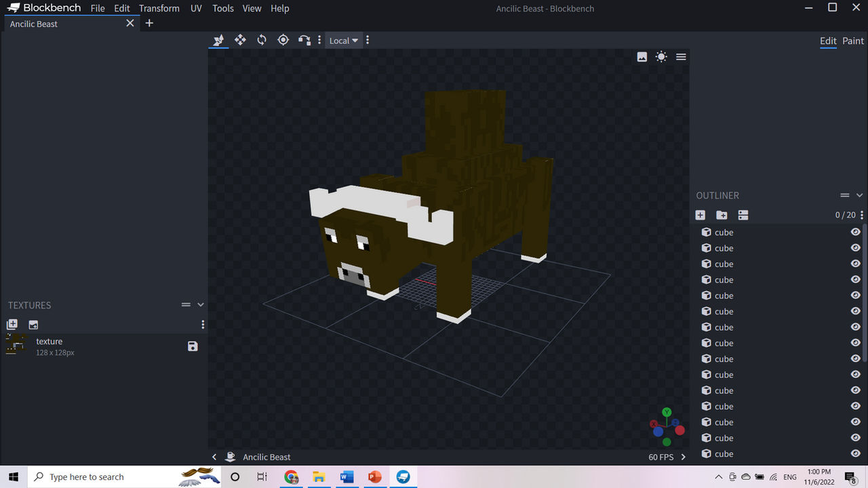This screenshot has height=488, width=868.
Task: Click the Ancilic Beast model name in status bar
Action: click(x=267, y=457)
